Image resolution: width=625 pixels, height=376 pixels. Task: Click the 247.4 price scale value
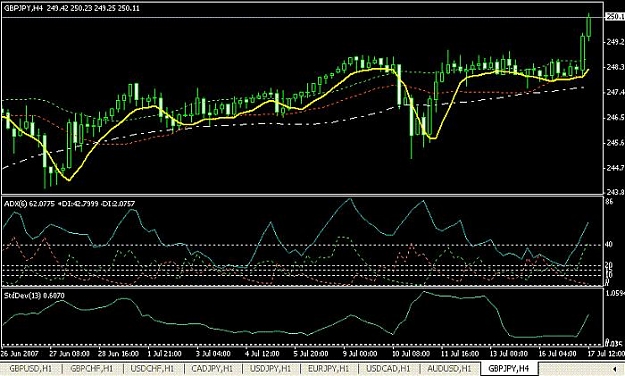tap(614, 92)
